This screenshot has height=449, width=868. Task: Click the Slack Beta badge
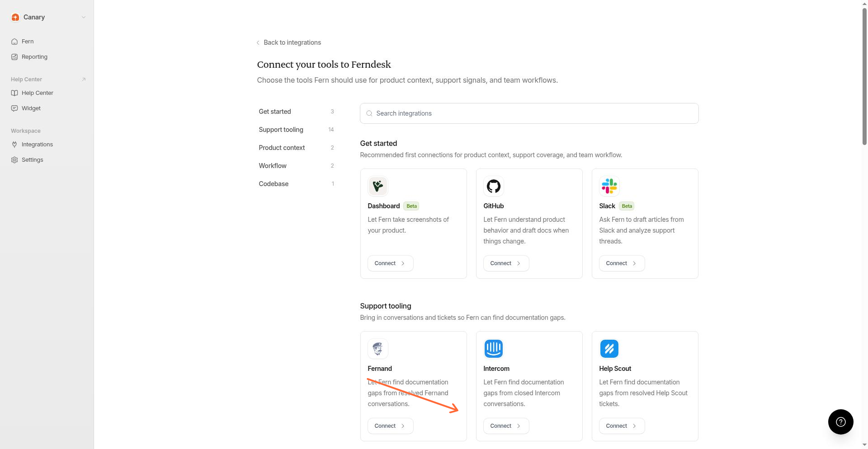(627, 206)
